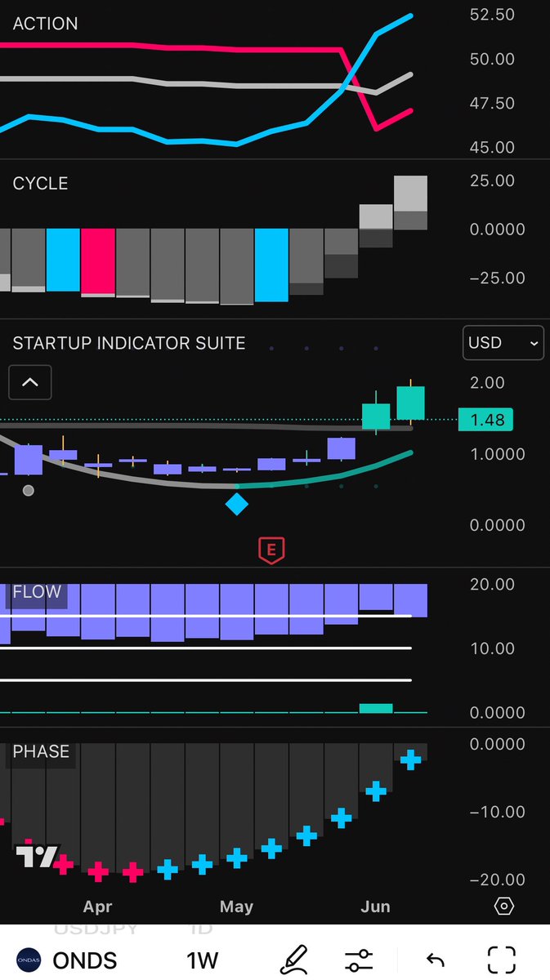The height and width of the screenshot is (980, 550).
Task: Change the 1W chart interval
Action: point(202,960)
